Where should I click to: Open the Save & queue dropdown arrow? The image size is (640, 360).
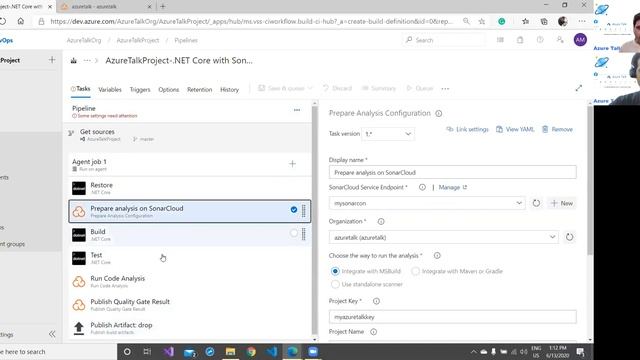coord(310,88)
